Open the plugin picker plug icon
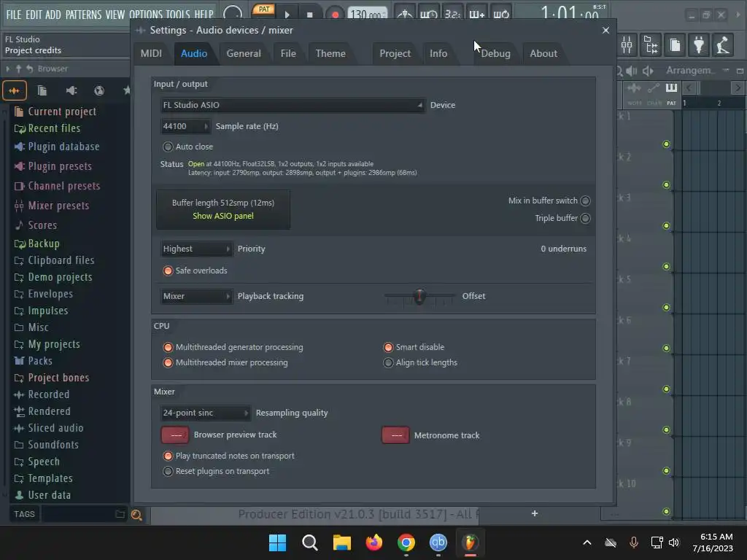Image resolution: width=747 pixels, height=560 pixels. point(699,45)
